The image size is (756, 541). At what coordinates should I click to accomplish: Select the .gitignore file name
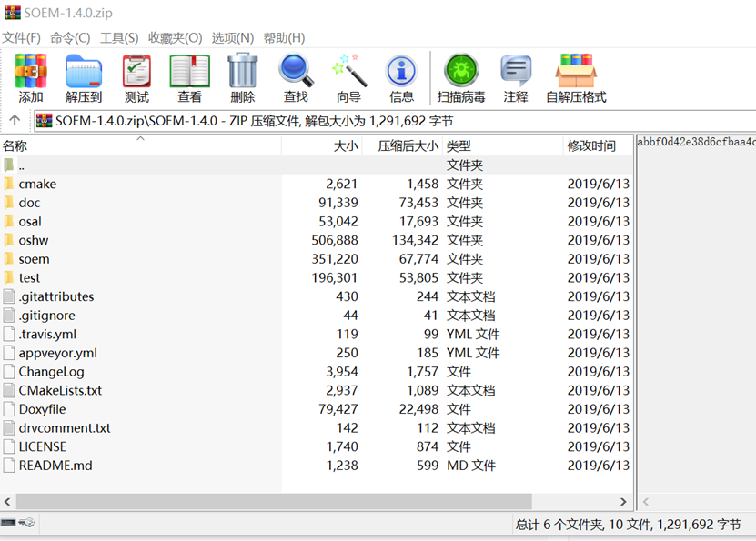[47, 316]
